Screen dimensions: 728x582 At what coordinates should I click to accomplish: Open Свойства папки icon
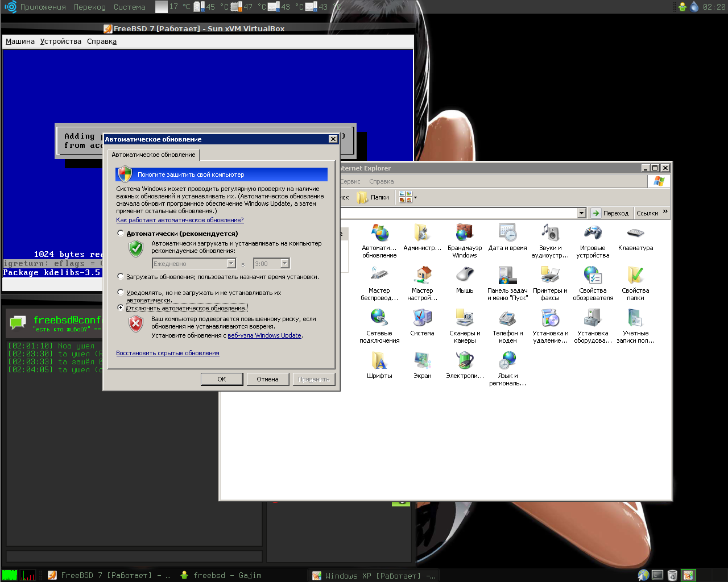[635, 283]
